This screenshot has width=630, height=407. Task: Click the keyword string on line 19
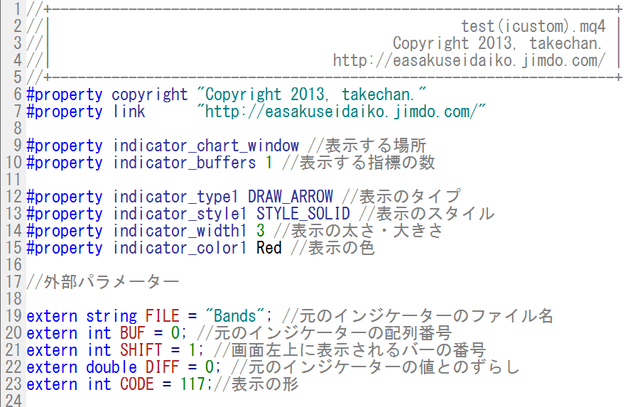pyautogui.click(x=111, y=316)
